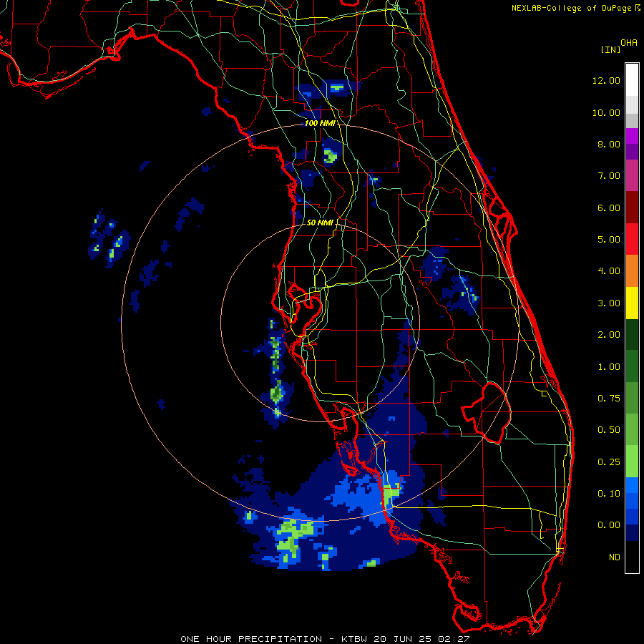Image resolution: width=644 pixels, height=644 pixels.
Task: Select the 5.00 legend value
Action: coord(609,240)
